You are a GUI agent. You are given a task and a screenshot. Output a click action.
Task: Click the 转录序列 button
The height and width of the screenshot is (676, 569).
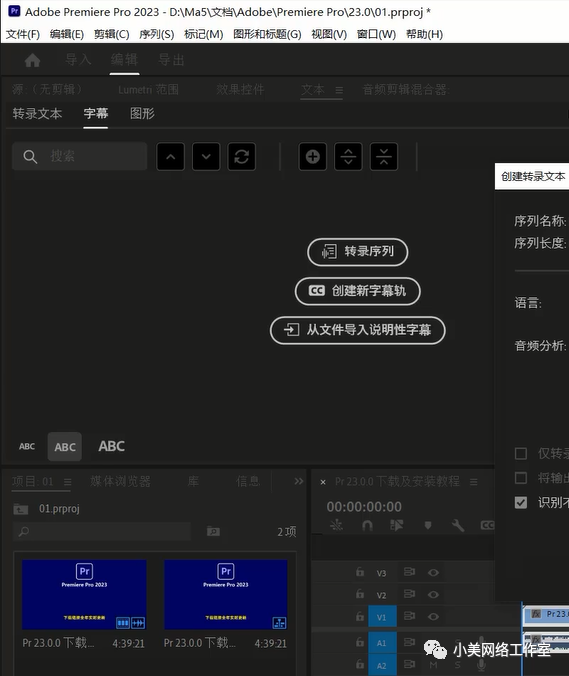(357, 252)
